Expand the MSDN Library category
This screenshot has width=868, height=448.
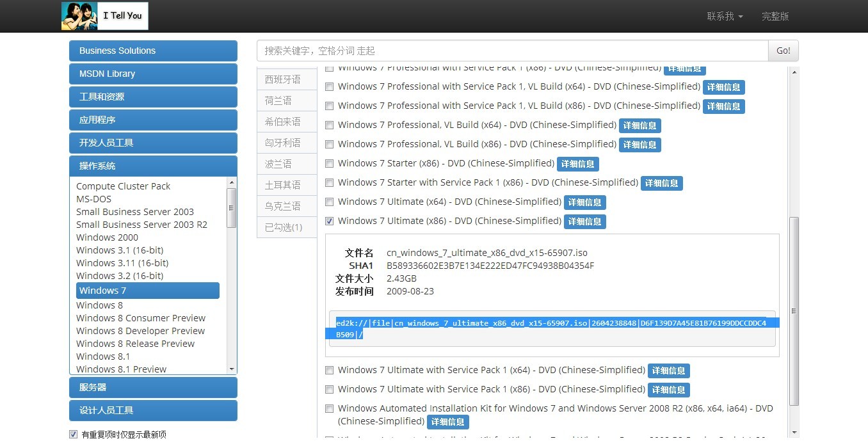[153, 74]
